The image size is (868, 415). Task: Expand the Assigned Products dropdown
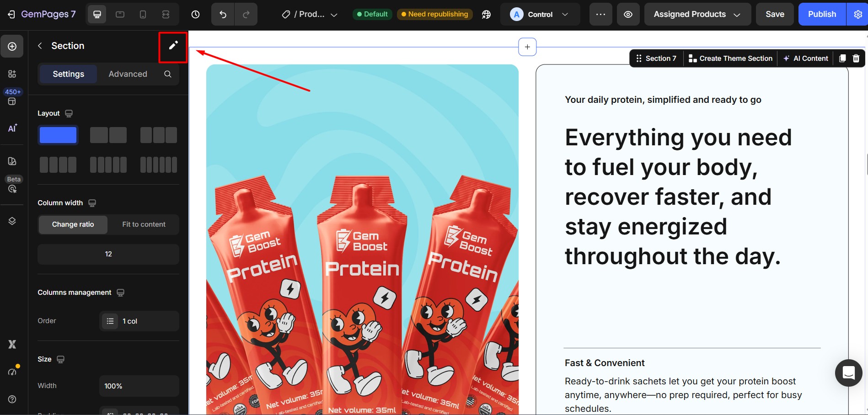697,15
